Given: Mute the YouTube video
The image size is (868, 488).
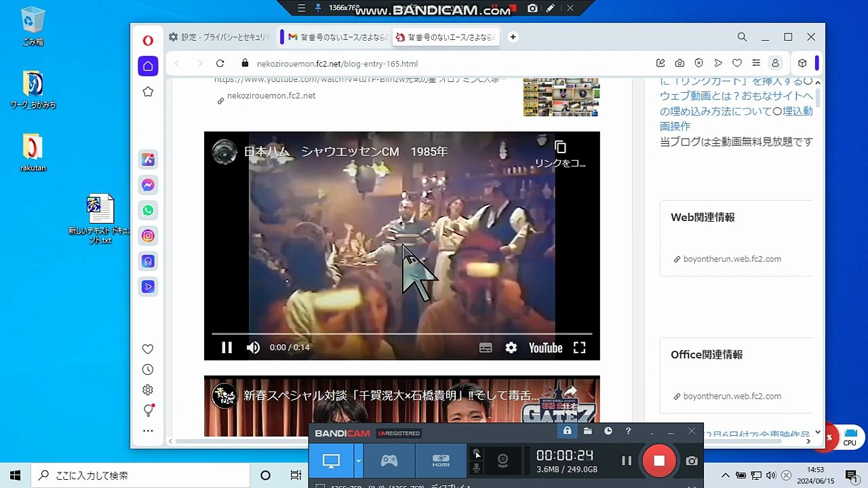Looking at the screenshot, I should pyautogui.click(x=253, y=348).
